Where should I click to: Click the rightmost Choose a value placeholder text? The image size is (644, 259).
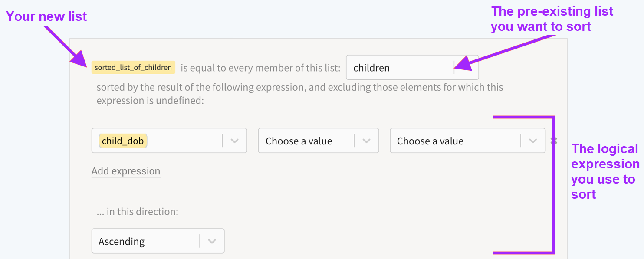click(430, 141)
